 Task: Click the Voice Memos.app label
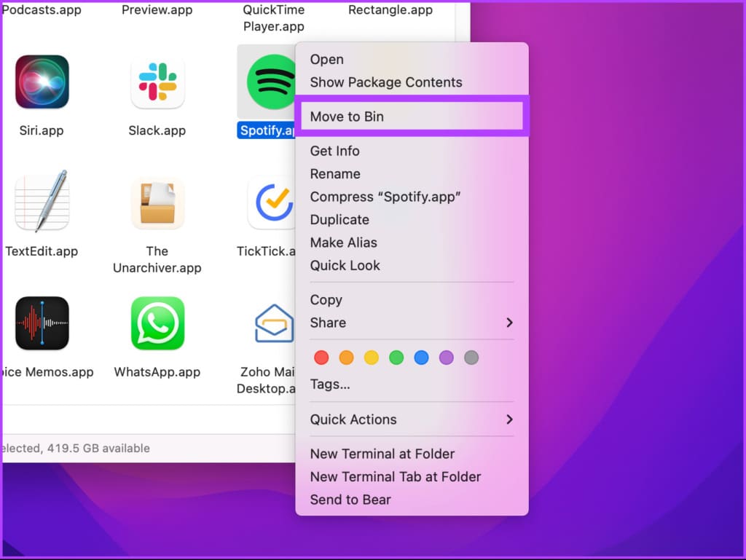47,371
